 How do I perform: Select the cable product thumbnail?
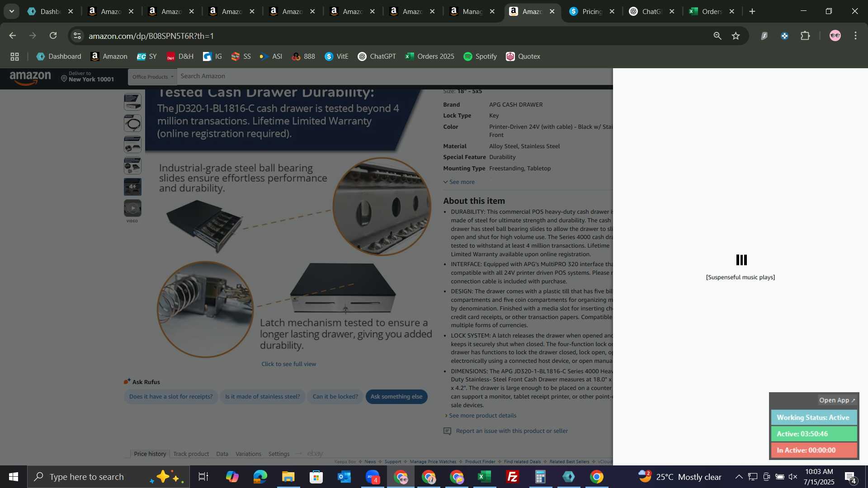[132, 123]
